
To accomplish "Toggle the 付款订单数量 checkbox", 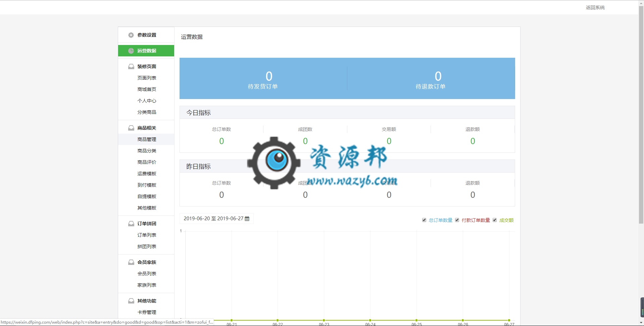I will (457, 220).
